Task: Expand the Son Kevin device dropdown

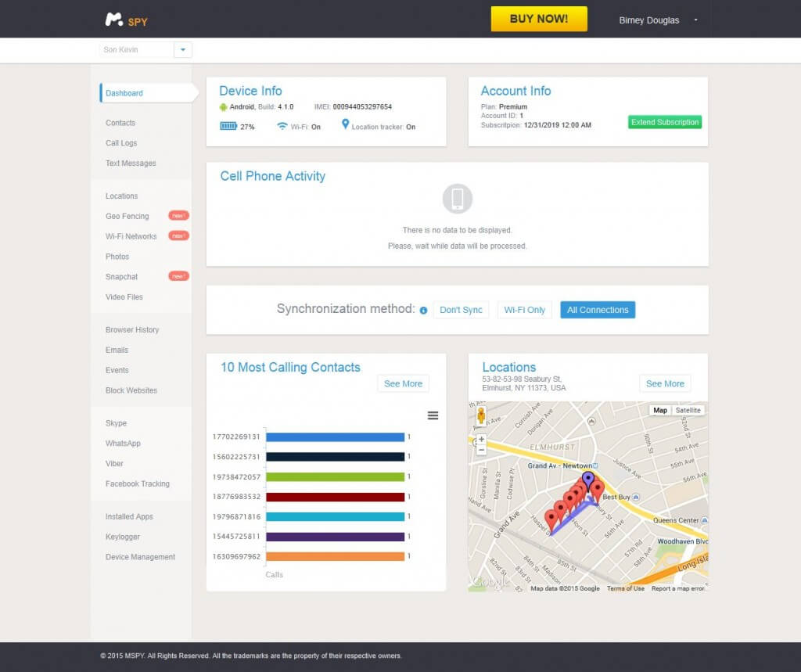Action: [x=182, y=50]
